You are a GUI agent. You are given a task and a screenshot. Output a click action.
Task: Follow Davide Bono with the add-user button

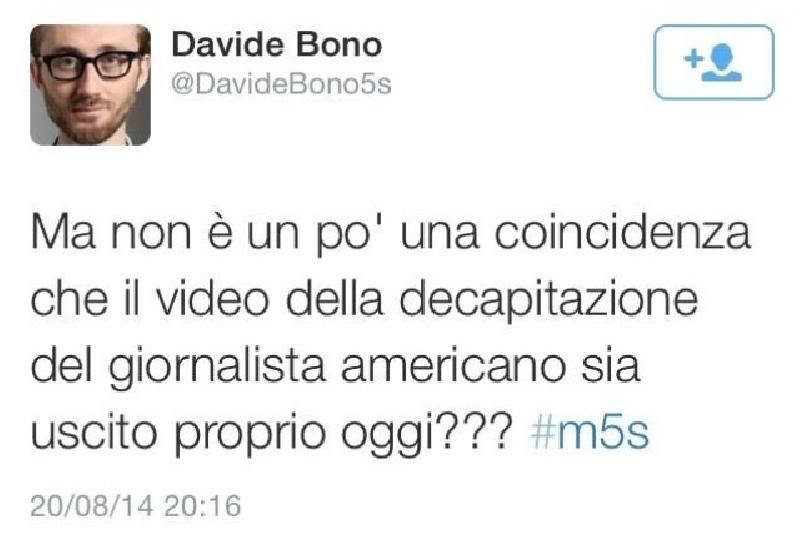714,62
